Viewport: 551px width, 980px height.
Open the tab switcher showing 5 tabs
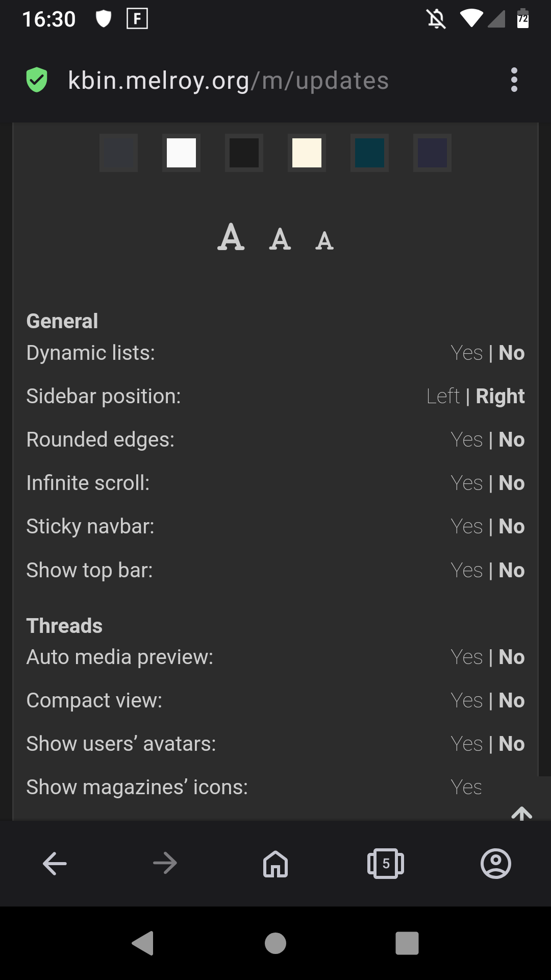386,864
